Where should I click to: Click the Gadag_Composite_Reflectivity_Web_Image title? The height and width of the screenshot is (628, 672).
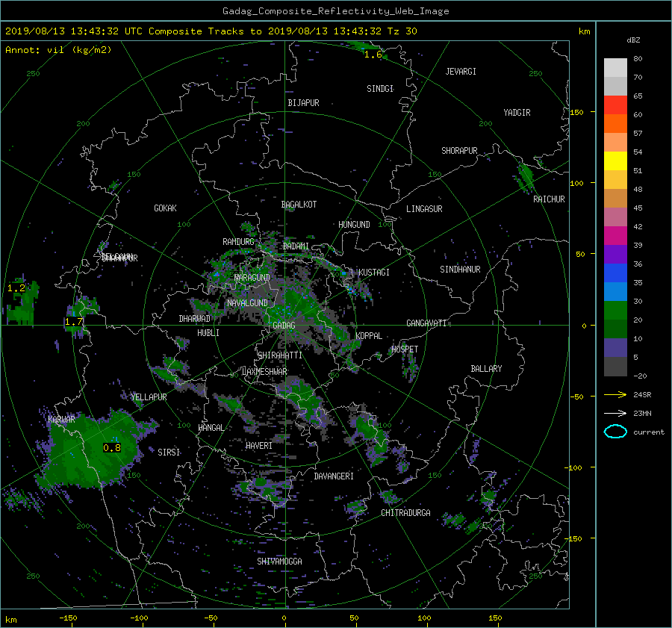coord(335,11)
